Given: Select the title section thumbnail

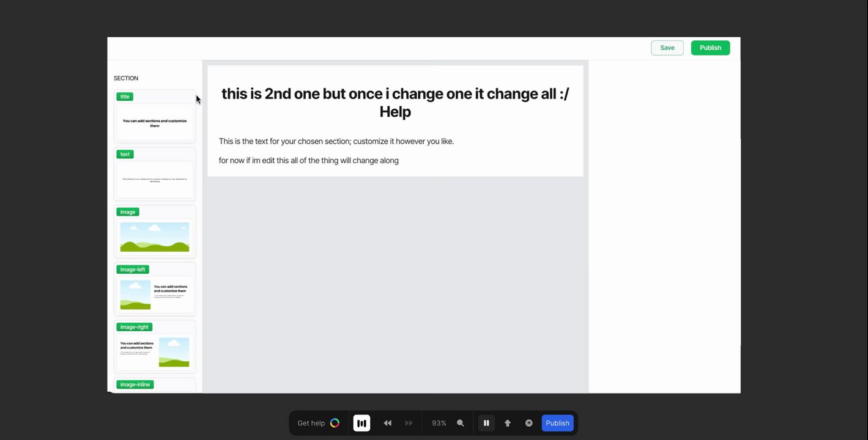Looking at the screenshot, I should coord(155,116).
